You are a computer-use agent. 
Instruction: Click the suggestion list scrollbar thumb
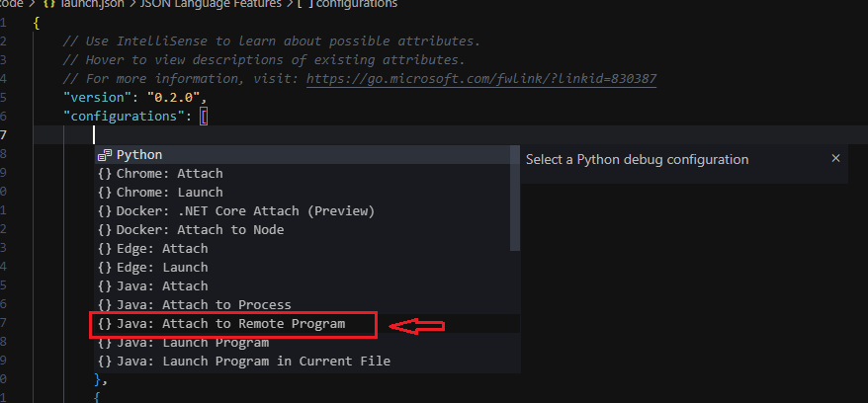(x=514, y=198)
